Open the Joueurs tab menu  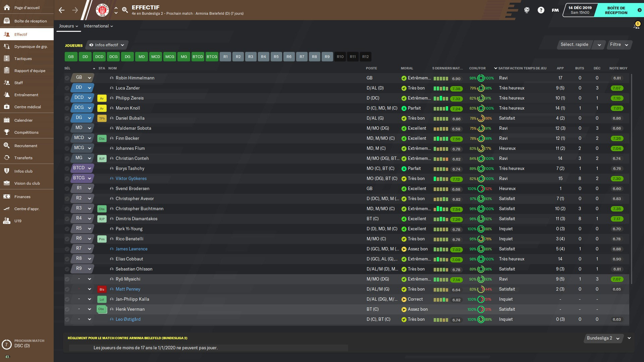click(68, 26)
